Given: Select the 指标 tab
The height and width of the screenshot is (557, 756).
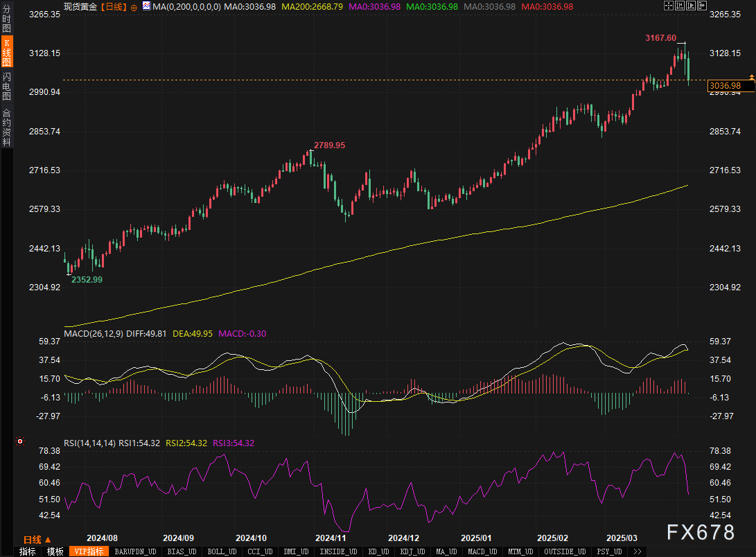Looking at the screenshot, I should pyautogui.click(x=28, y=552).
